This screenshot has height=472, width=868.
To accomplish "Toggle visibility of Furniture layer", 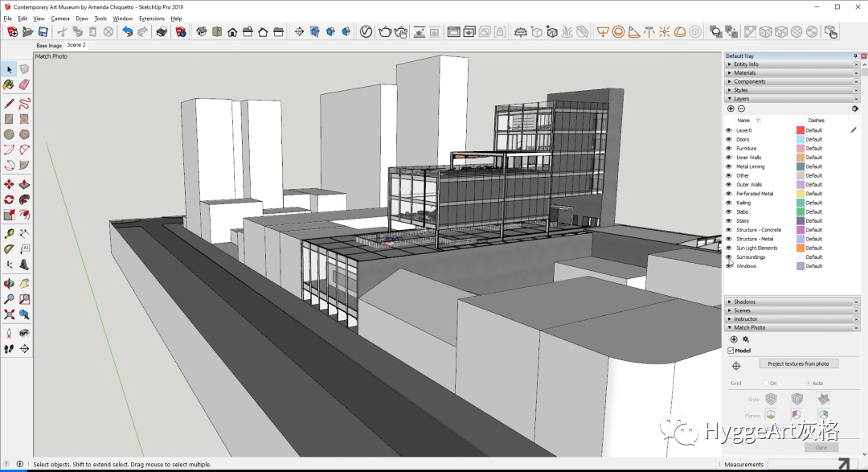I will [728, 149].
